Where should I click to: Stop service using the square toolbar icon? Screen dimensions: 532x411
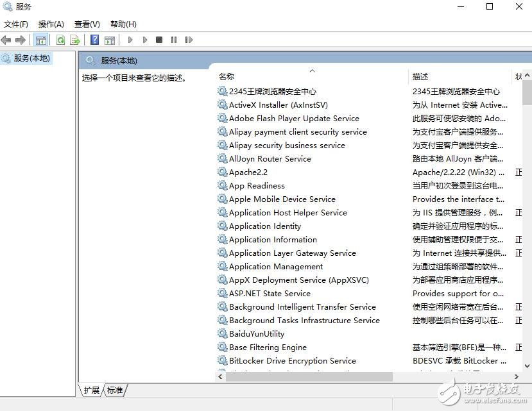[159, 40]
